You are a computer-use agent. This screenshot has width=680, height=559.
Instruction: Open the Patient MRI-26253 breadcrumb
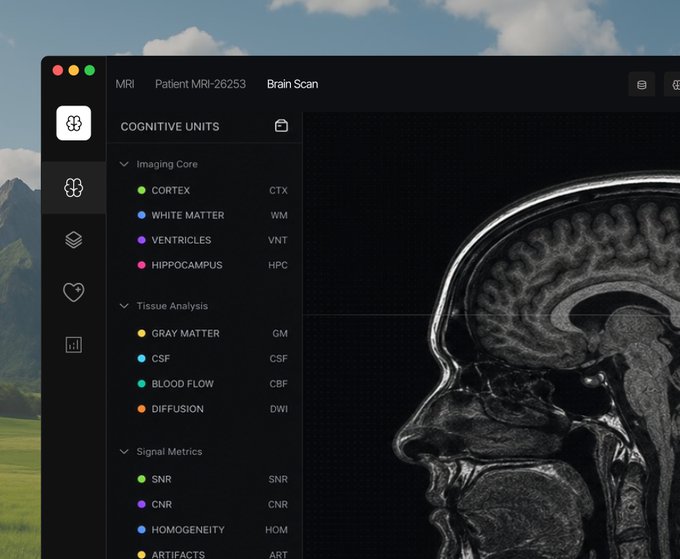pos(200,84)
